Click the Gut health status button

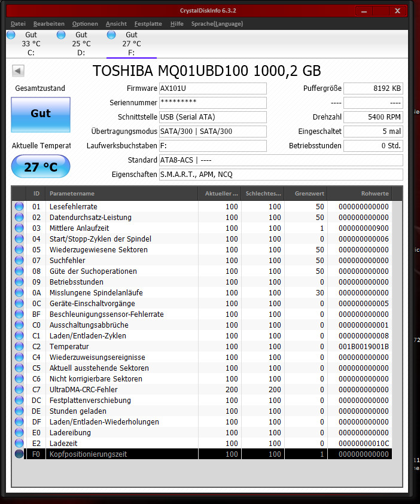(41, 115)
